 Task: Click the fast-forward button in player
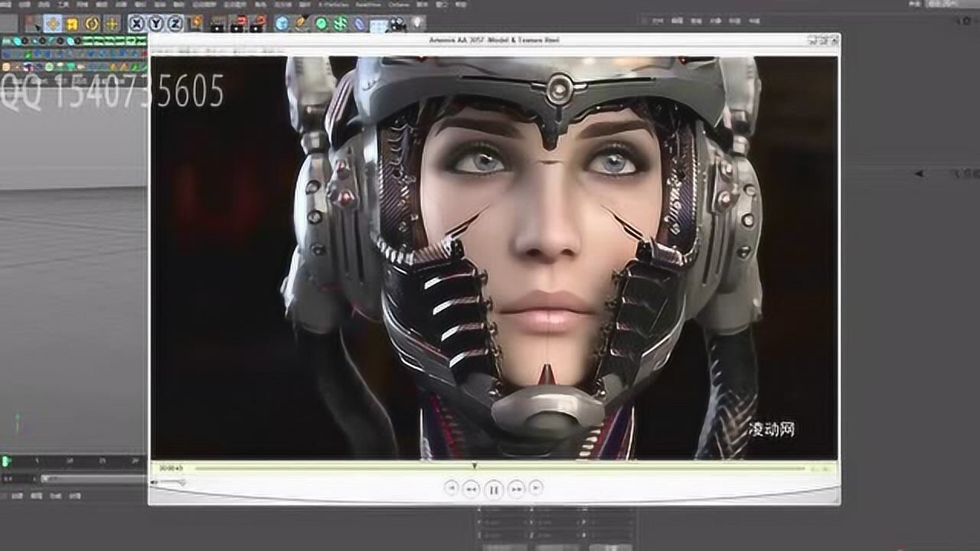517,488
